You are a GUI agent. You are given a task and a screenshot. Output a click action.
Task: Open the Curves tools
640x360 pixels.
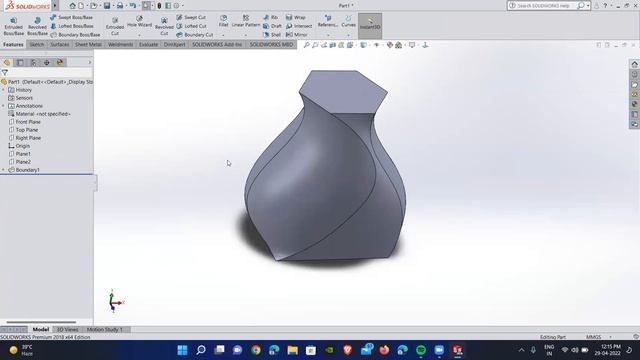click(348, 22)
